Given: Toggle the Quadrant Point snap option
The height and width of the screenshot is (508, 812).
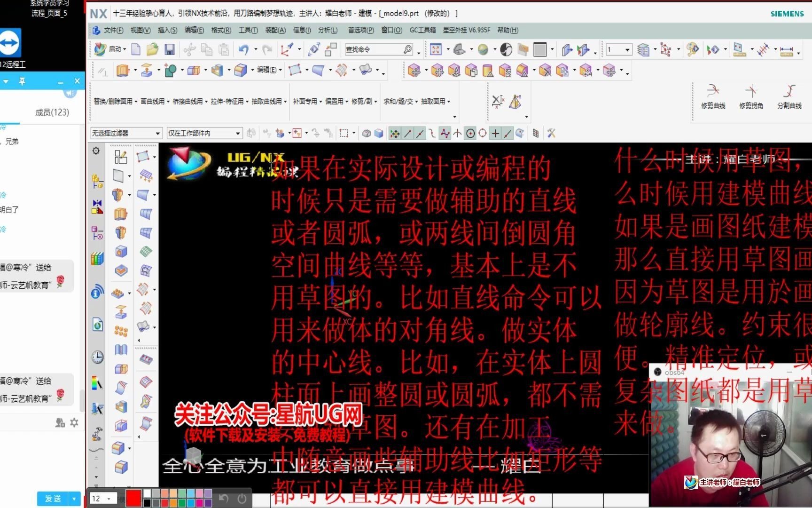Looking at the screenshot, I should [483, 134].
